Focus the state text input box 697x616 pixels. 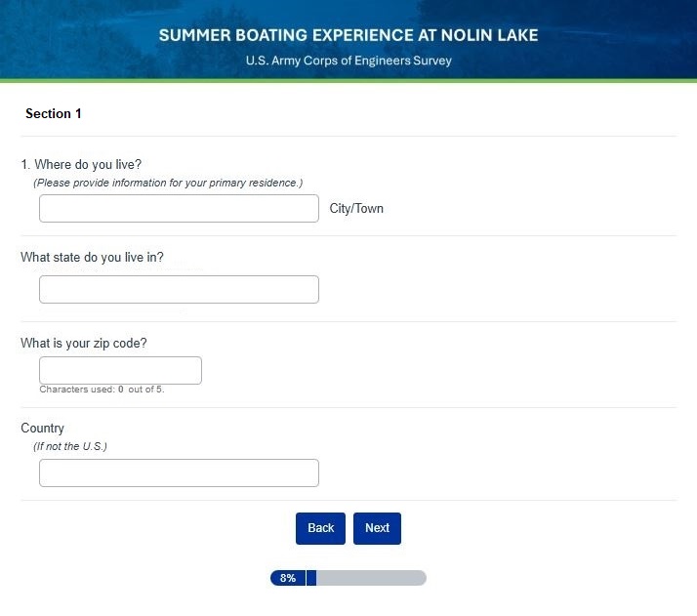pos(179,289)
